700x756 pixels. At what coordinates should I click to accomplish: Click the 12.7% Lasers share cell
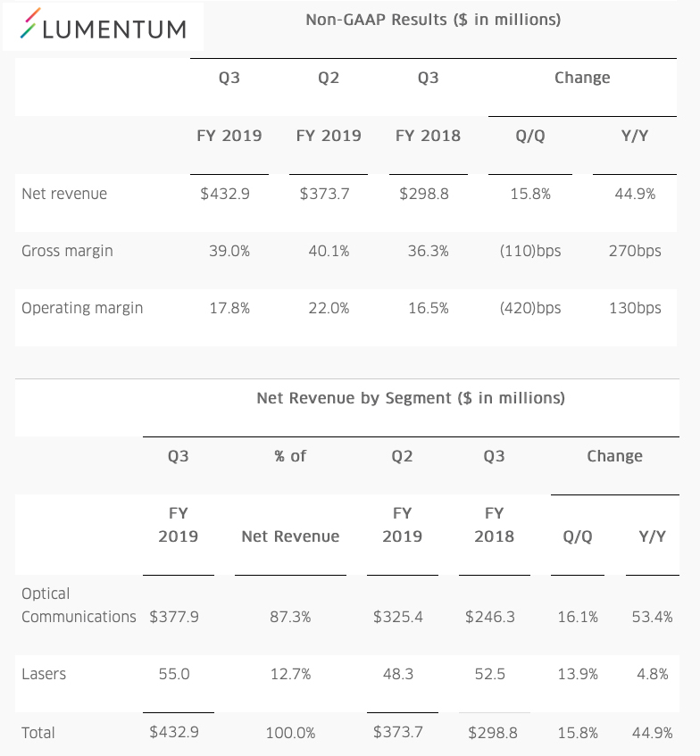[x=290, y=674]
